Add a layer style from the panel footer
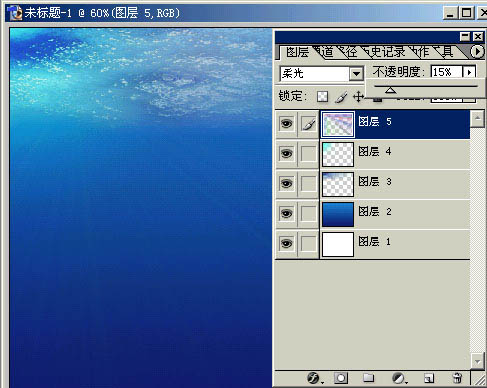The image size is (487, 388). point(314,378)
